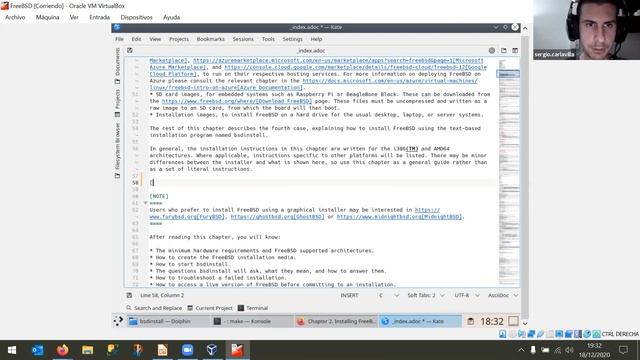Open the Settings menu in Kate
The height and width of the screenshot is (360, 640).
(x=293, y=39)
